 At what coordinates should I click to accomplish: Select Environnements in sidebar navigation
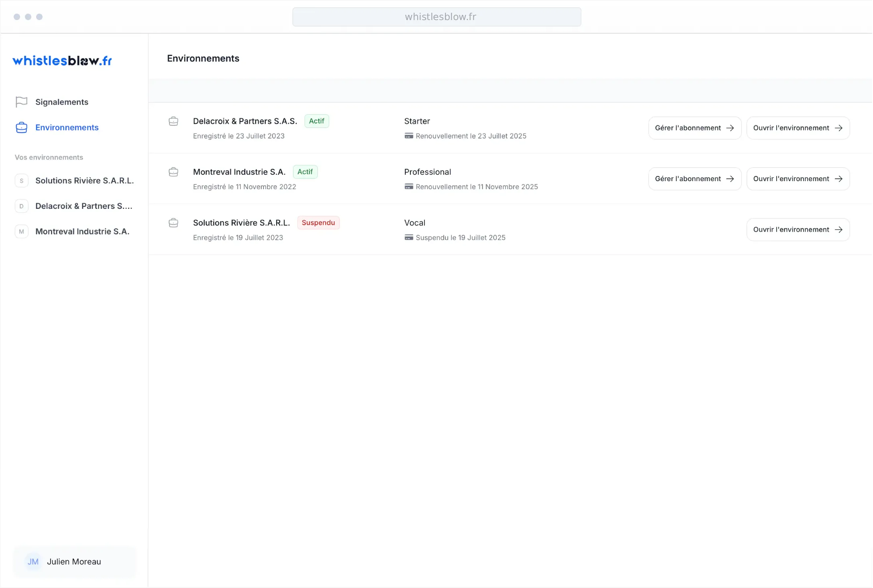pos(67,127)
